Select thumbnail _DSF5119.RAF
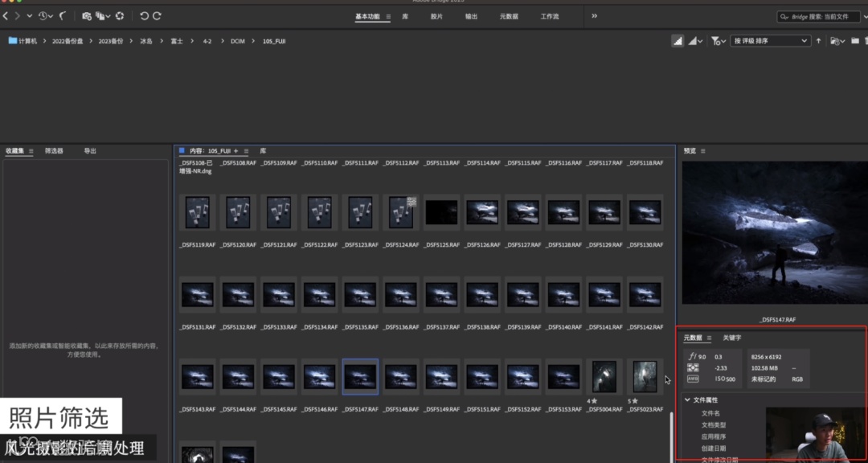The width and height of the screenshot is (868, 463). [x=198, y=213]
